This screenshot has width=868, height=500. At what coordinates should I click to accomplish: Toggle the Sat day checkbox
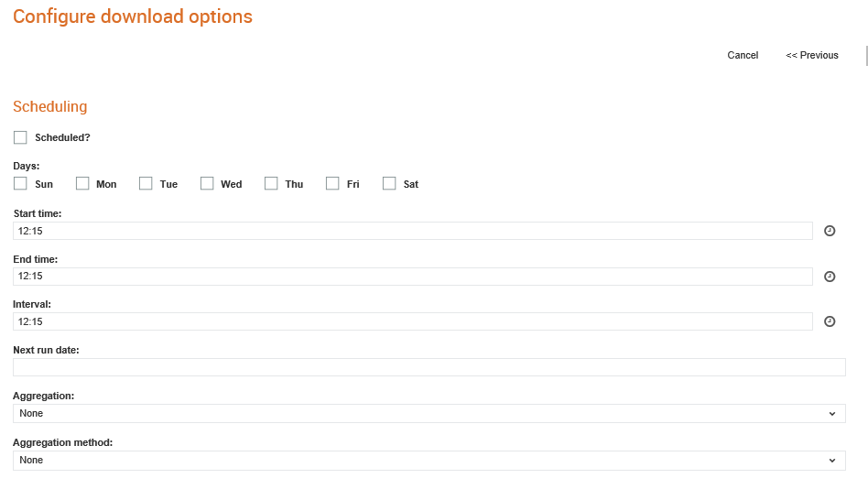pos(389,183)
